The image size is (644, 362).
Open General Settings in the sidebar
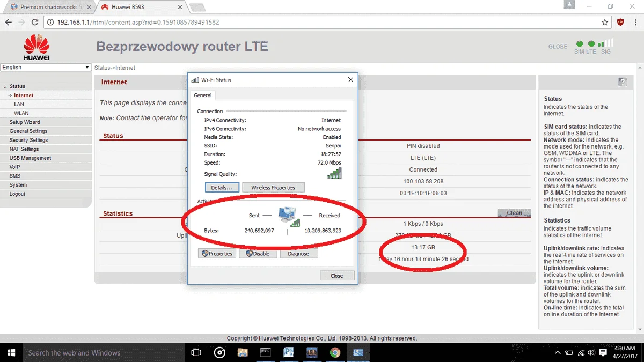[x=28, y=131]
